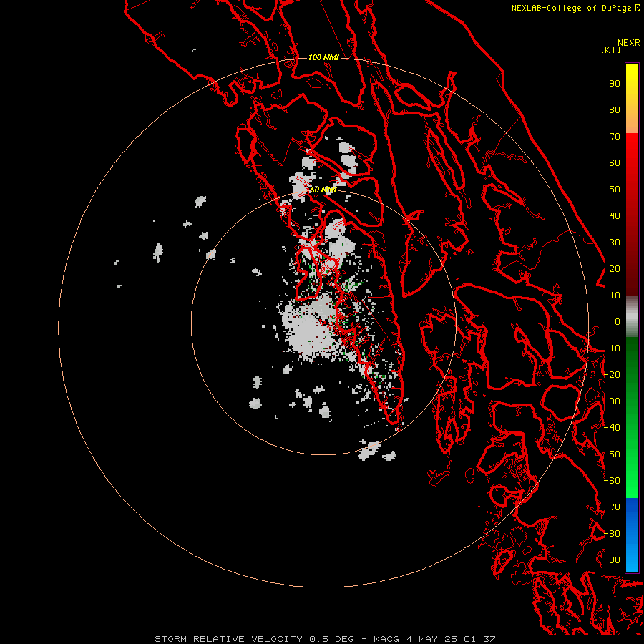
Task: Click the -90 knot scale label
Action: [612, 560]
